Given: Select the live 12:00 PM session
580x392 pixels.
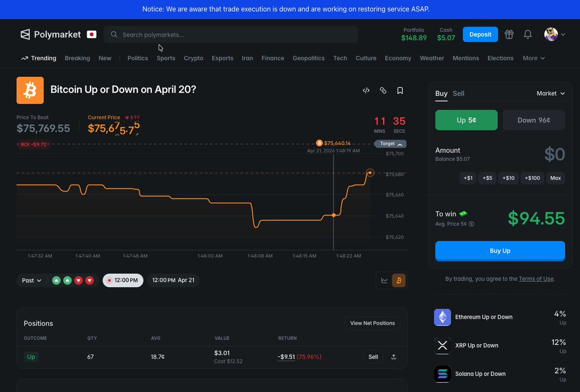Looking at the screenshot, I should [x=123, y=280].
